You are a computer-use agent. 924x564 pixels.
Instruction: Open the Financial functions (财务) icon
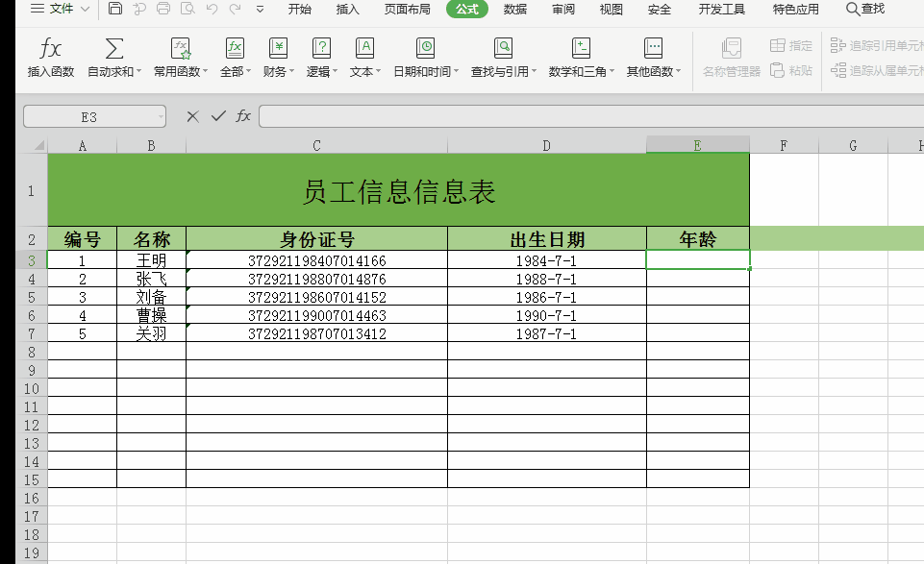point(278,48)
